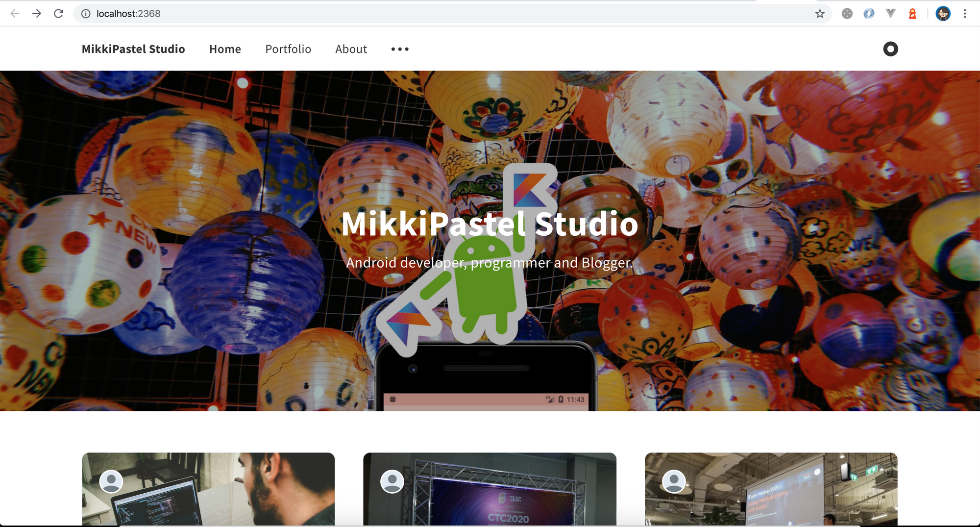Open the blue circular extension icon
The width and height of the screenshot is (980, 527).
(869, 14)
